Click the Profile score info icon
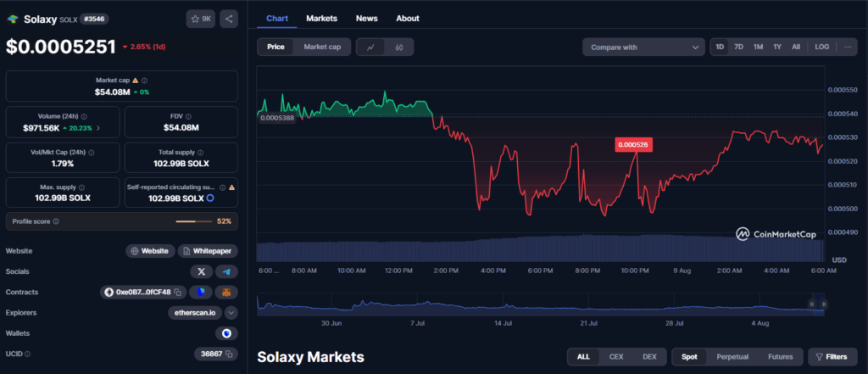 click(56, 221)
